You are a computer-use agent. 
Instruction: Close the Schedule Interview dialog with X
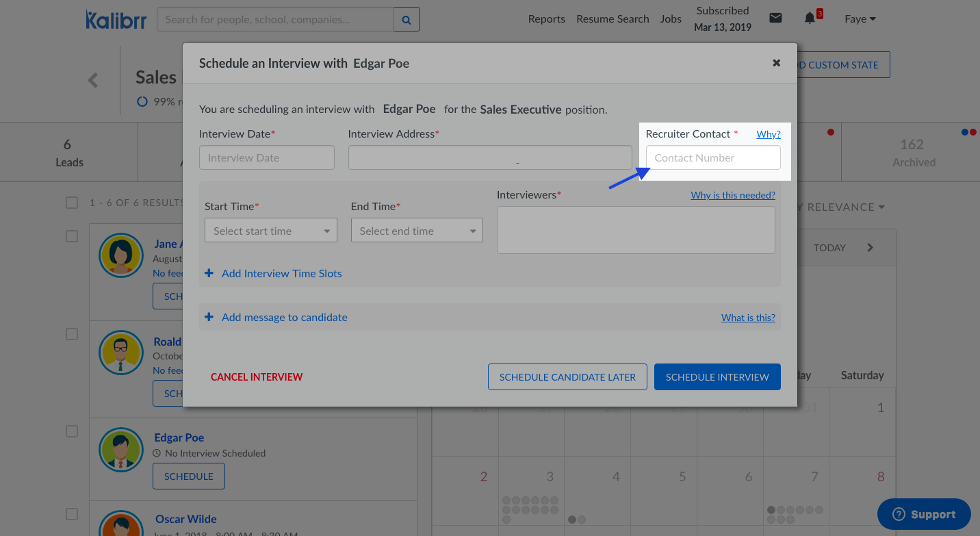[776, 63]
